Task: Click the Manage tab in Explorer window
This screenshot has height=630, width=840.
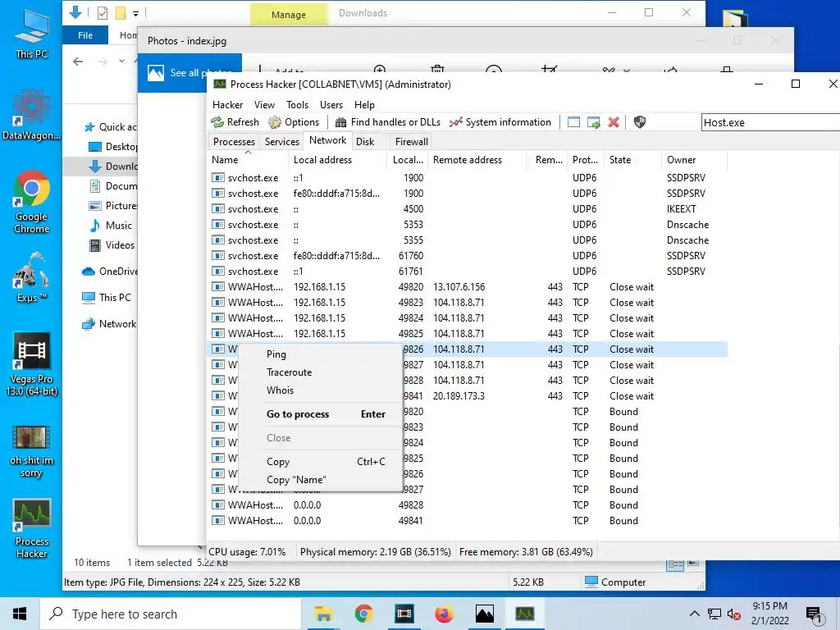Action: (288, 15)
